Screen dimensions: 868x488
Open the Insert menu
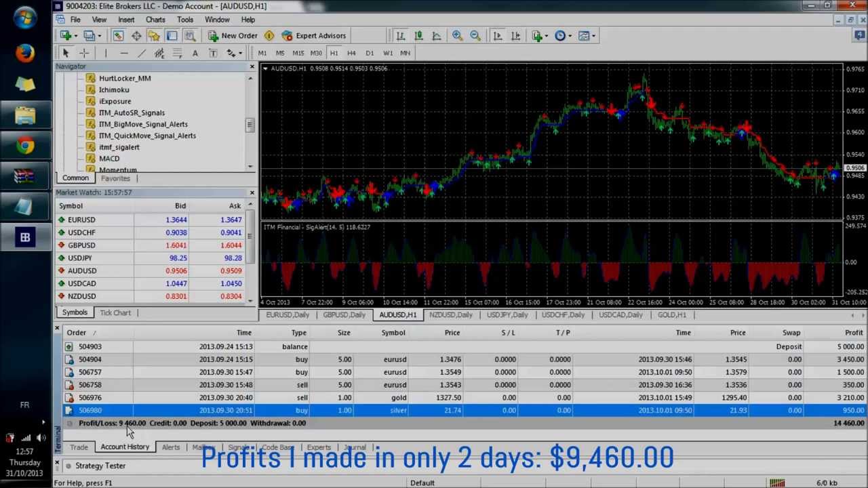126,20
